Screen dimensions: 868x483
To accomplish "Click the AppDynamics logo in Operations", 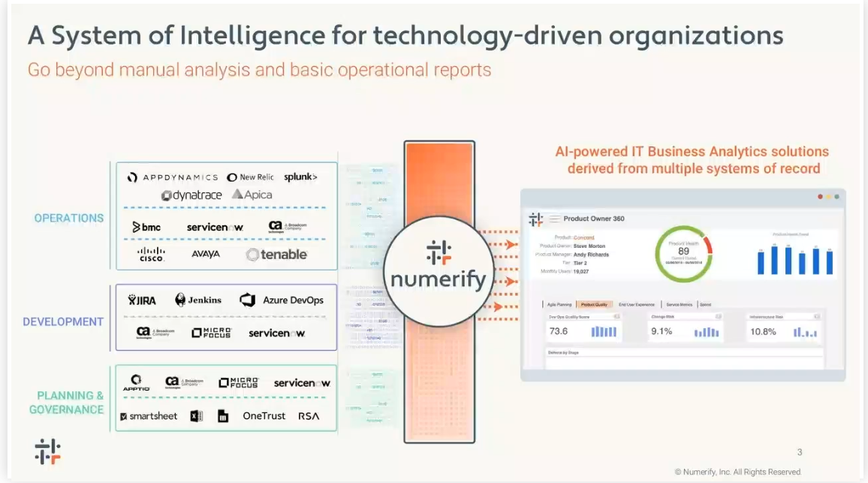I will click(x=172, y=177).
